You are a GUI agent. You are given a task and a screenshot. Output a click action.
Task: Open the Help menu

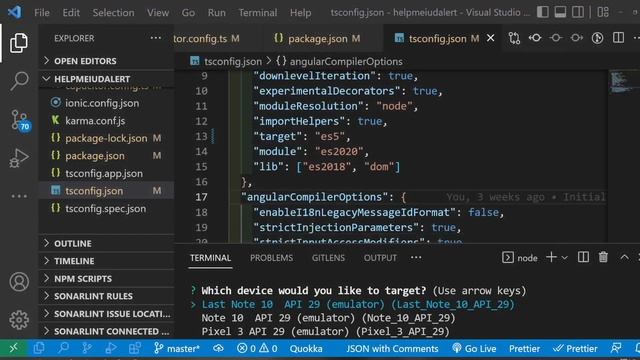pos(300,13)
